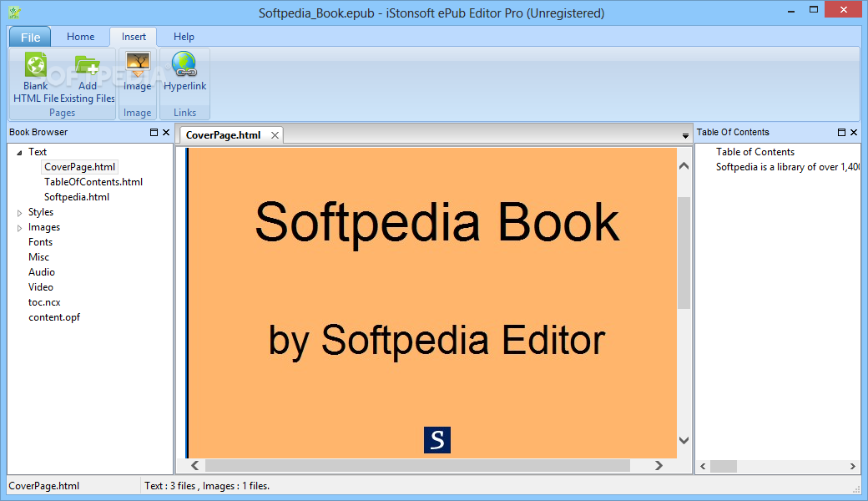
Task: Open Softpedia.html in the tree
Action: pyautogui.click(x=77, y=196)
